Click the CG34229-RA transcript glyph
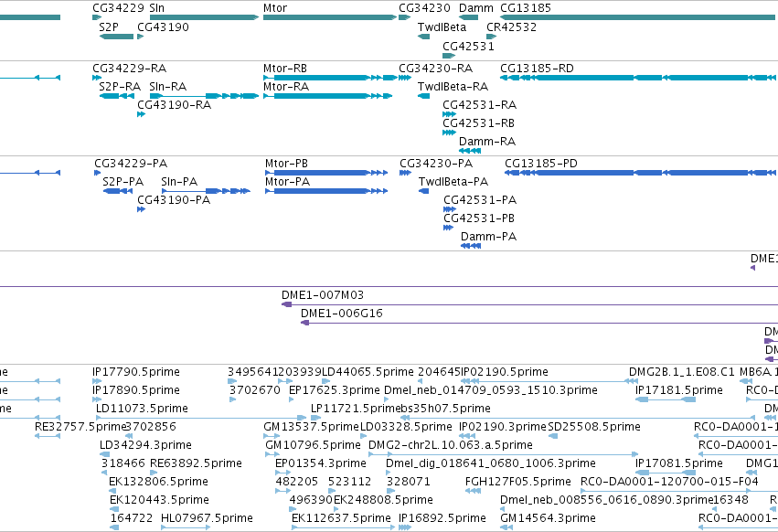 click(x=97, y=78)
